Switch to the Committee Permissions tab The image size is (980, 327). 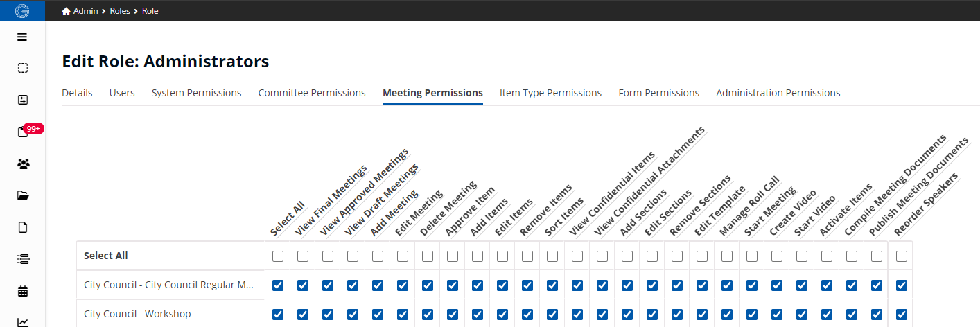[312, 93]
